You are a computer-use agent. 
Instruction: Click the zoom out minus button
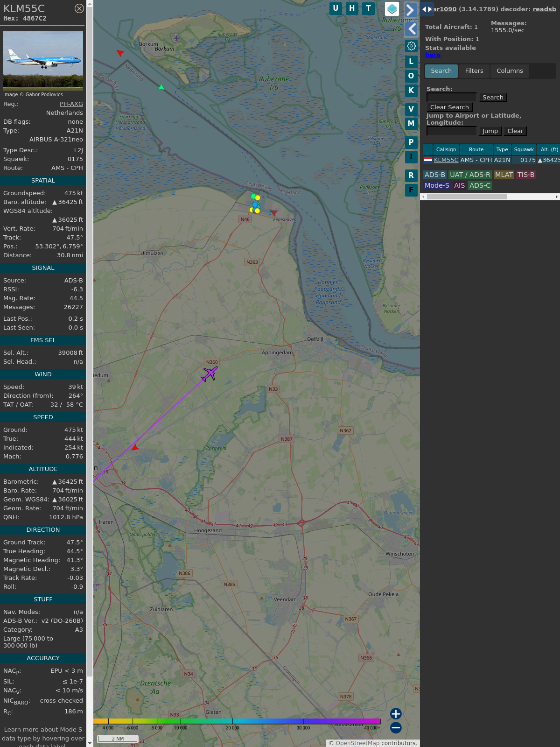396,727
